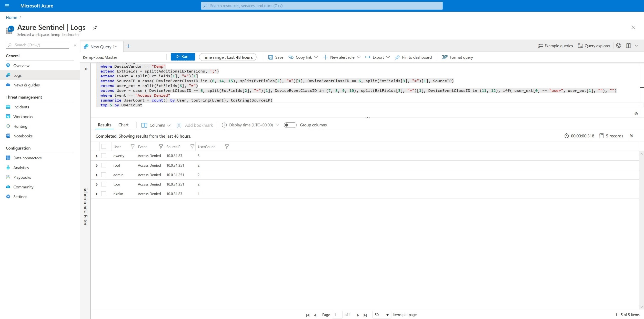Click the pin icon next to Logs title

pyautogui.click(x=95, y=28)
